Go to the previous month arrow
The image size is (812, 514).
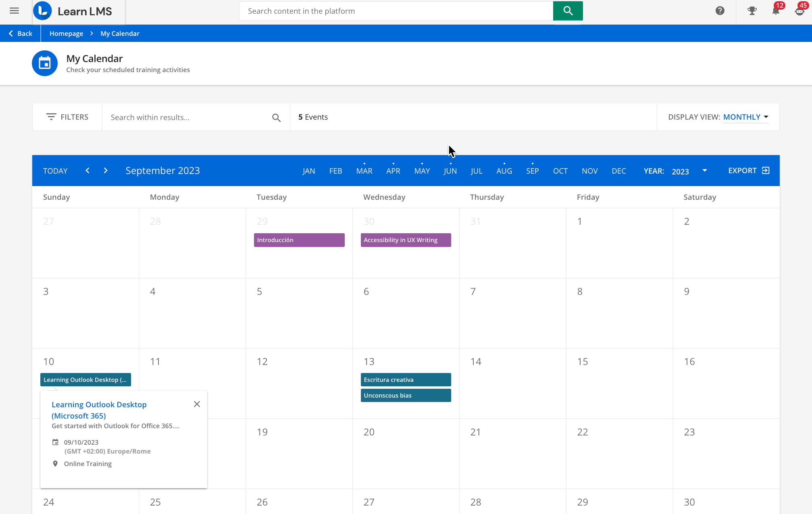(87, 170)
